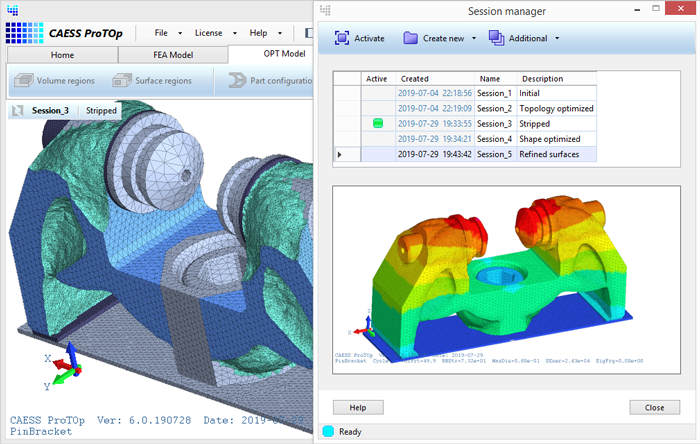Open the Create new dropdown arrow
Viewport: 700px width, 444px height.
[474, 38]
